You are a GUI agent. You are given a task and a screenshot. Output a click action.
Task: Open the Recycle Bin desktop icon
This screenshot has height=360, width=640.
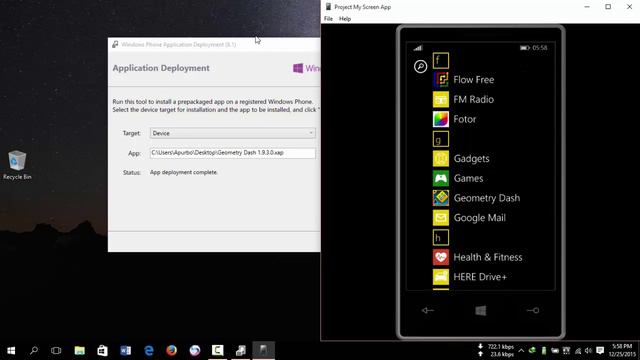pyautogui.click(x=17, y=165)
